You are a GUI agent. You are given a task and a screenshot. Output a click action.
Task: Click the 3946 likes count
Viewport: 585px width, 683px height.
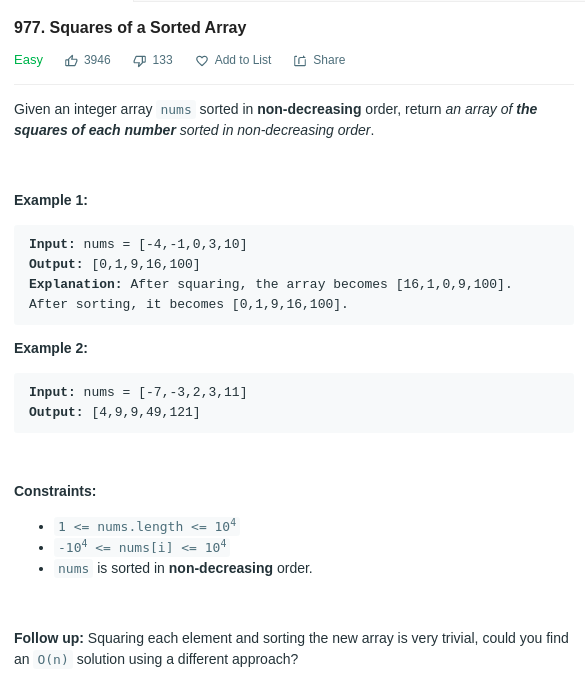tap(97, 60)
